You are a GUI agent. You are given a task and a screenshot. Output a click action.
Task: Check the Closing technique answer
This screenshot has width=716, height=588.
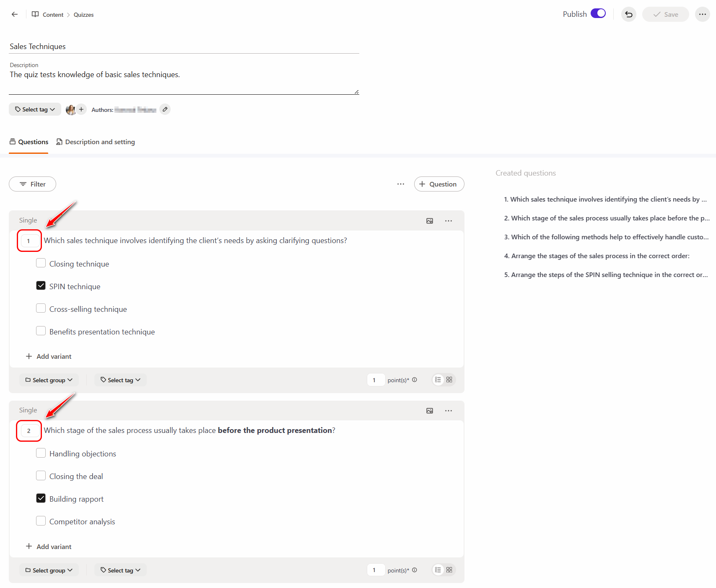pyautogui.click(x=41, y=263)
